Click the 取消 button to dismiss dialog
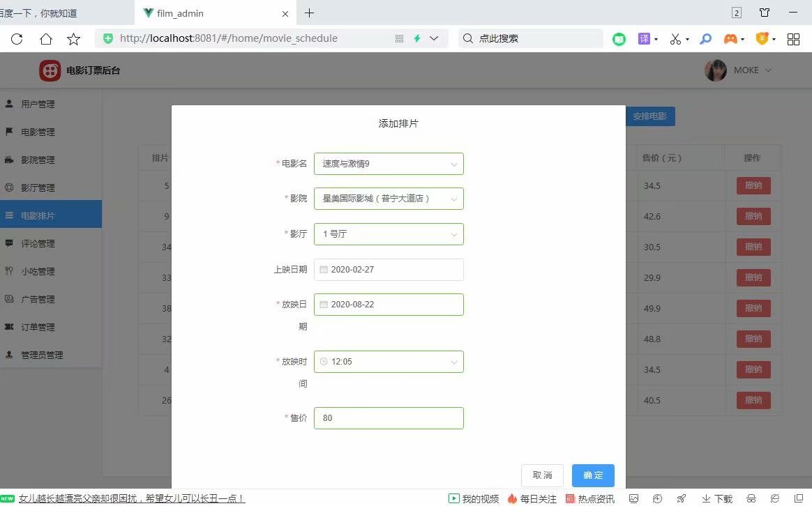The width and height of the screenshot is (812, 506). [542, 475]
